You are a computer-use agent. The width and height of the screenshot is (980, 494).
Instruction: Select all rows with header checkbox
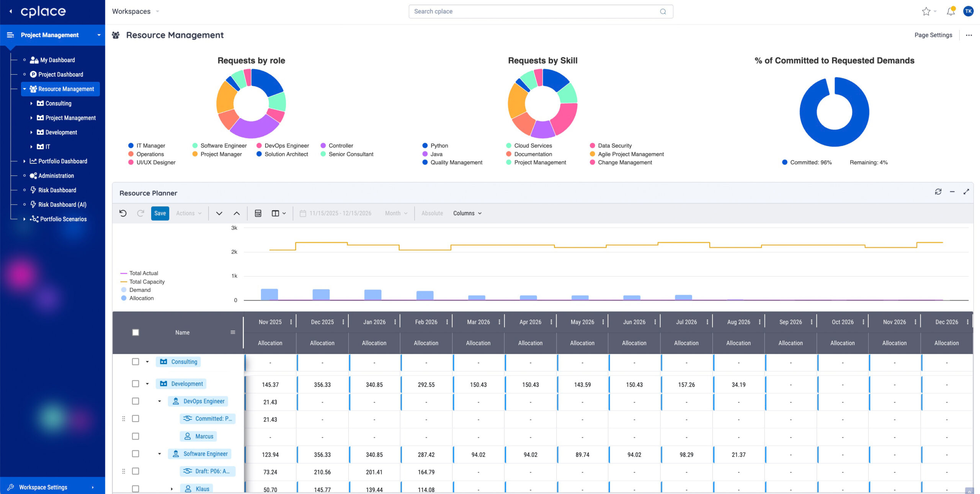(x=136, y=332)
